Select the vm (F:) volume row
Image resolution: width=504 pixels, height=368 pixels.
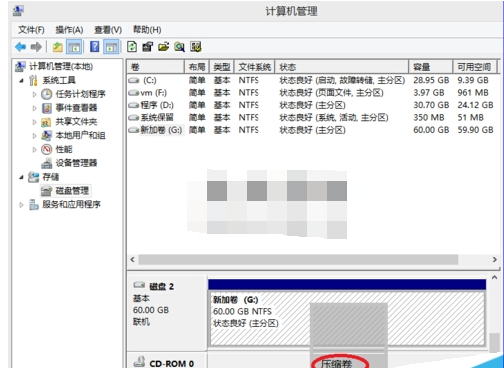(x=312, y=93)
